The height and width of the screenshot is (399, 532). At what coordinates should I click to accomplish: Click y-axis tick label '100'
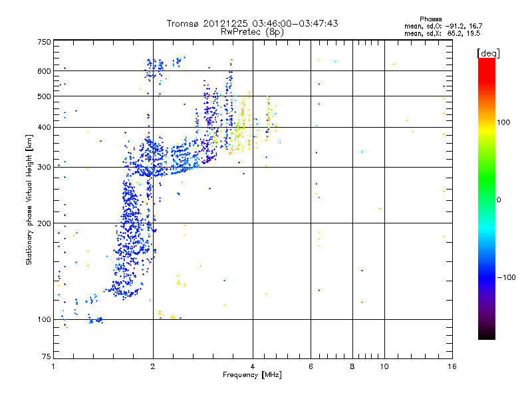[x=44, y=319]
